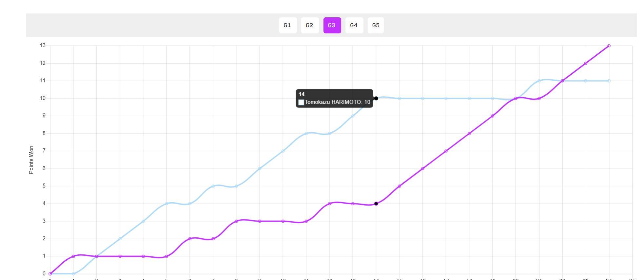The height and width of the screenshot is (280, 644).
Task: Click the highlighted G3 tab
Action: click(x=332, y=26)
